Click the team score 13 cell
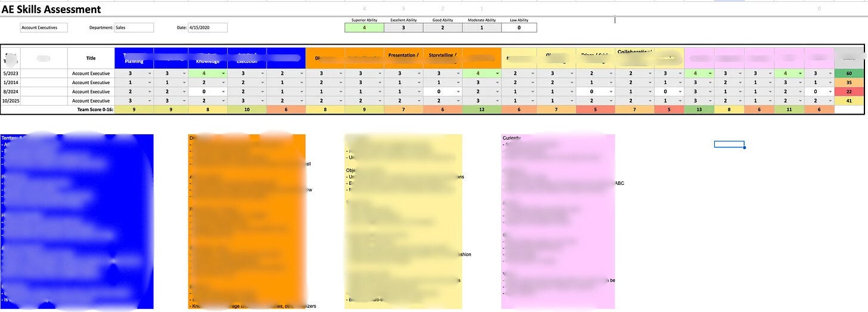This screenshot has width=868, height=312. tap(699, 110)
